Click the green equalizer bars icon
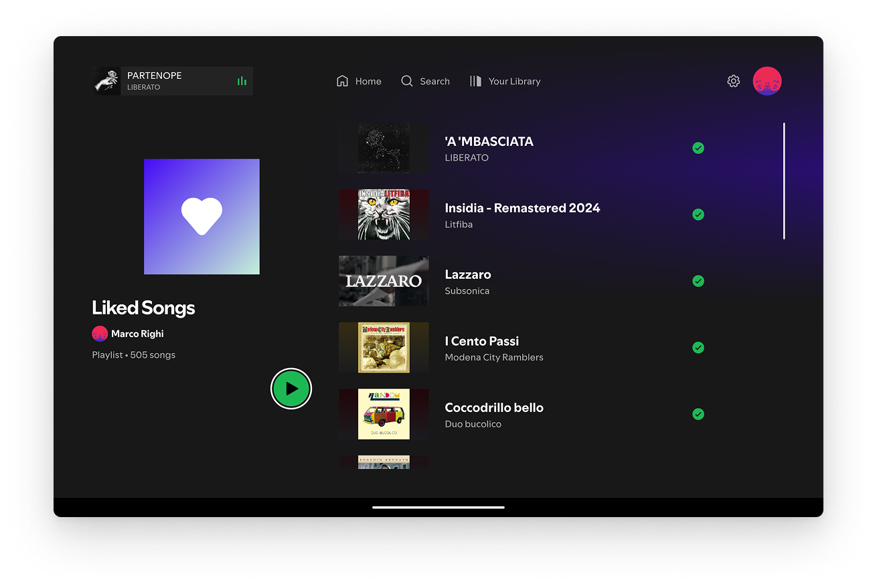This screenshot has width=877, height=588. click(x=242, y=81)
